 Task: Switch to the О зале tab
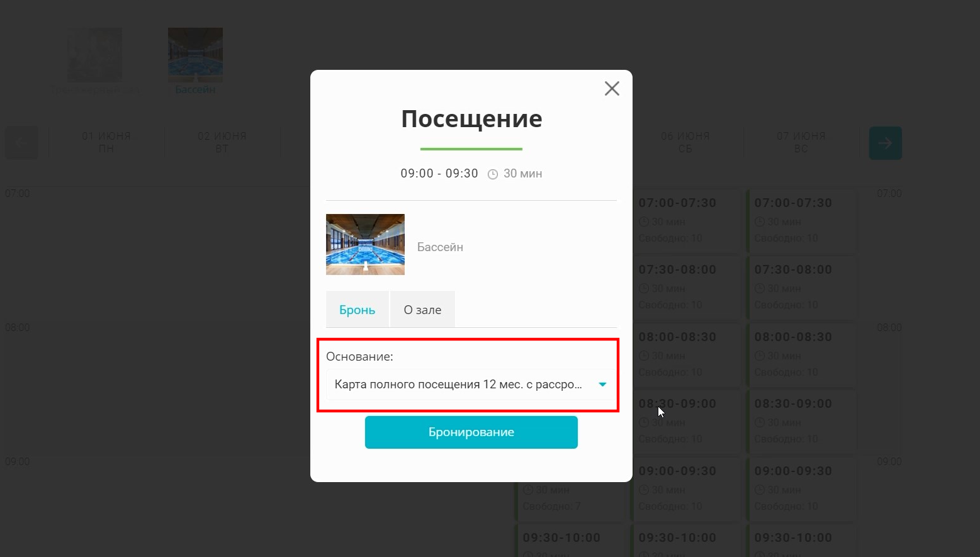[422, 310]
